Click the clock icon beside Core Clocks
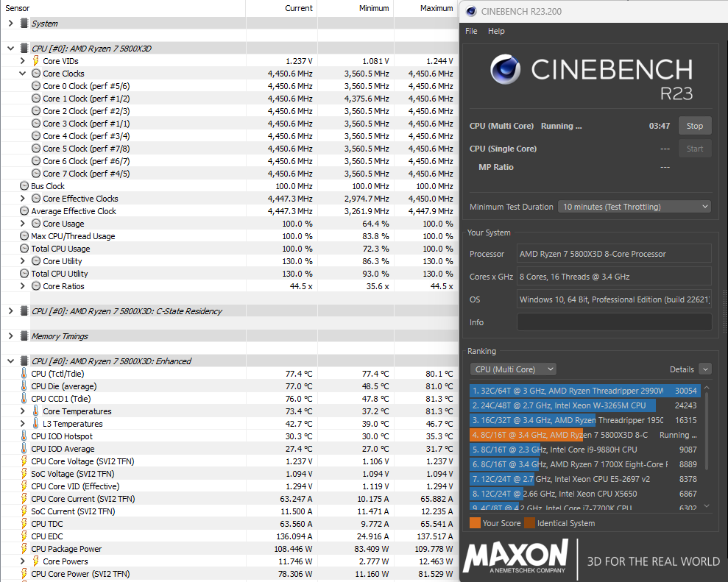Screen dimensions: 728x582 coord(36,74)
